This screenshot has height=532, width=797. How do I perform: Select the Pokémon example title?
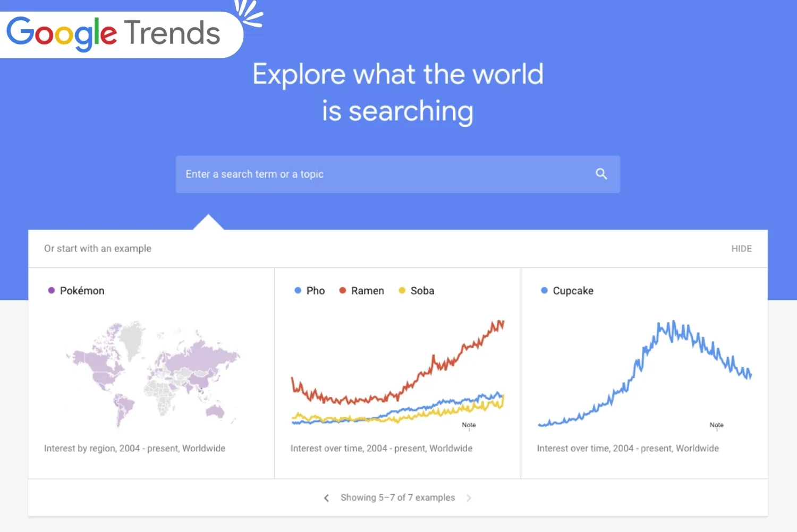tap(82, 291)
